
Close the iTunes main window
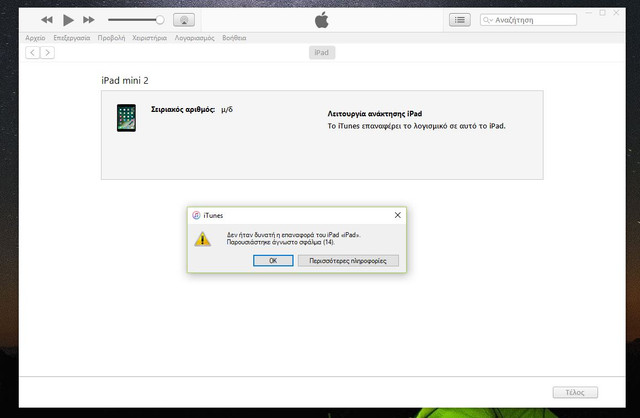(616, 13)
